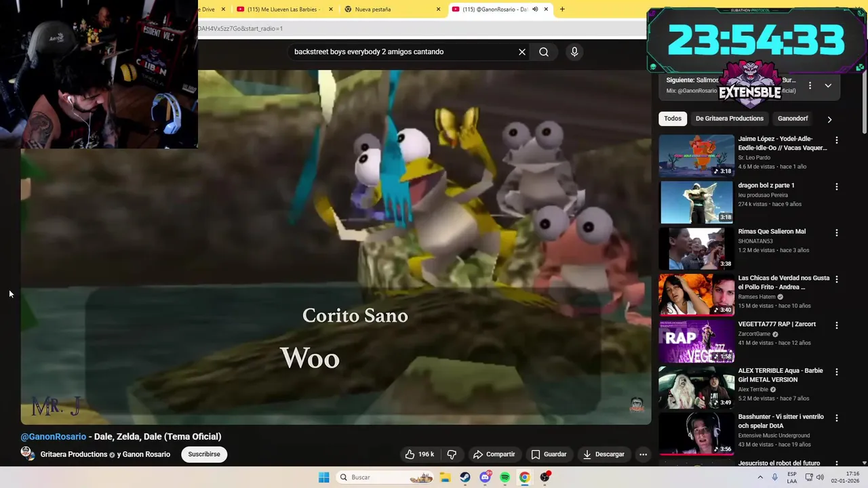Open Spotify from the taskbar

[x=505, y=477]
